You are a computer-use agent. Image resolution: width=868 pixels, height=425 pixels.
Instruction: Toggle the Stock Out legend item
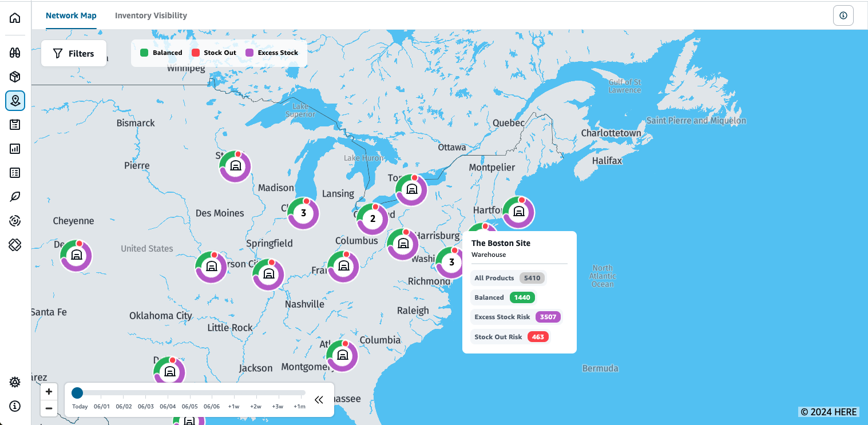coord(213,53)
